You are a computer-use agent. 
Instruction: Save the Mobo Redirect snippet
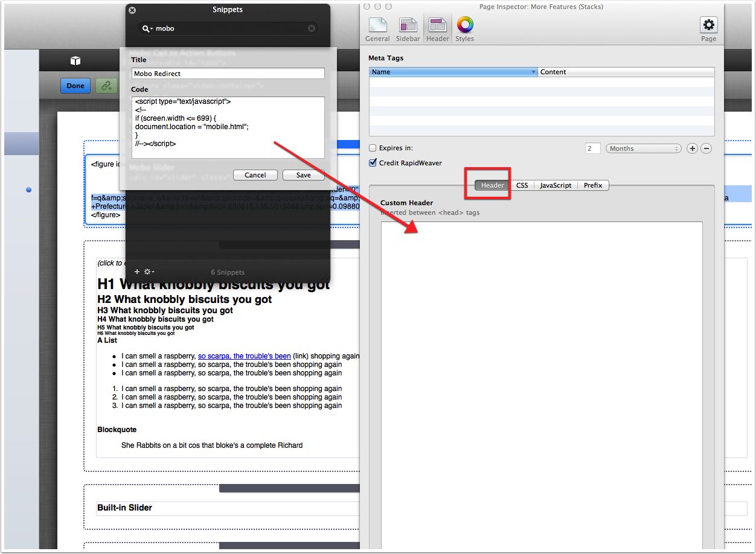(304, 175)
